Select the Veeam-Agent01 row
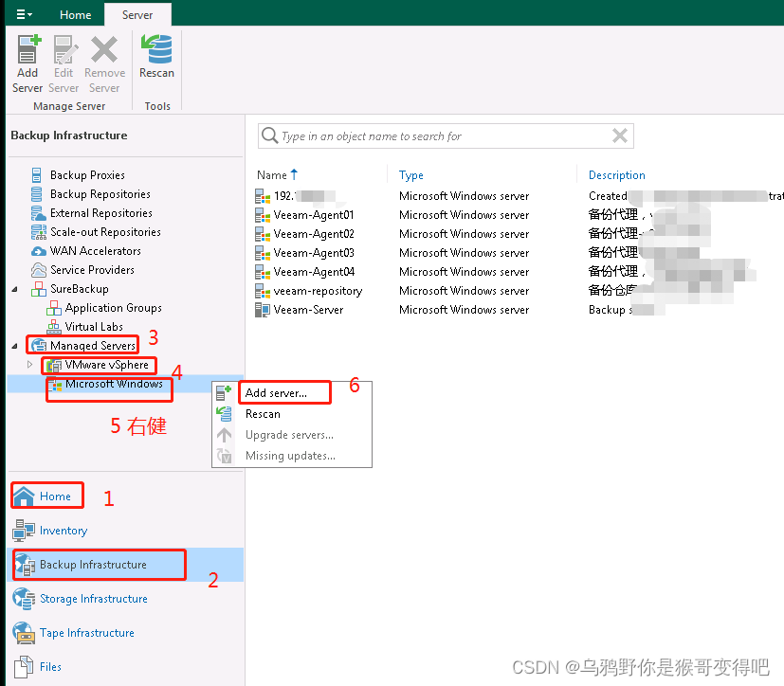 coord(519,215)
